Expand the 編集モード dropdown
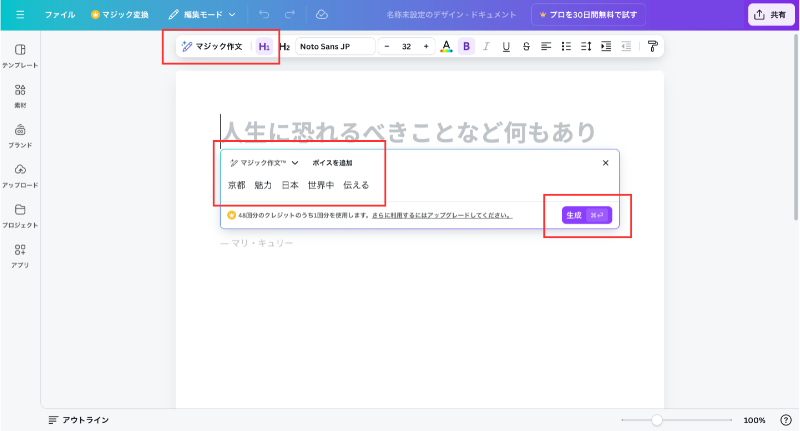This screenshot has height=431, width=800. point(202,15)
